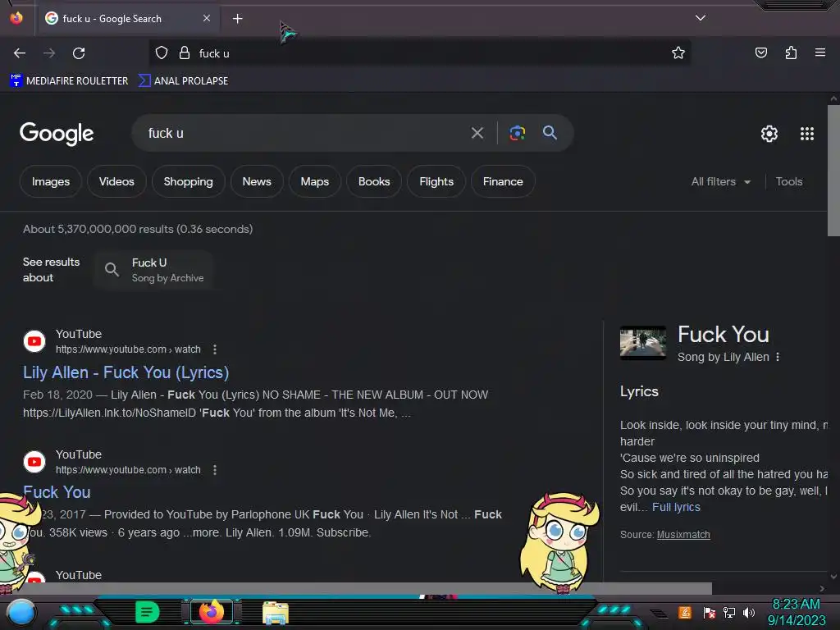Clear the Google search box text
Image resolution: width=840 pixels, height=630 pixels.
477,133
